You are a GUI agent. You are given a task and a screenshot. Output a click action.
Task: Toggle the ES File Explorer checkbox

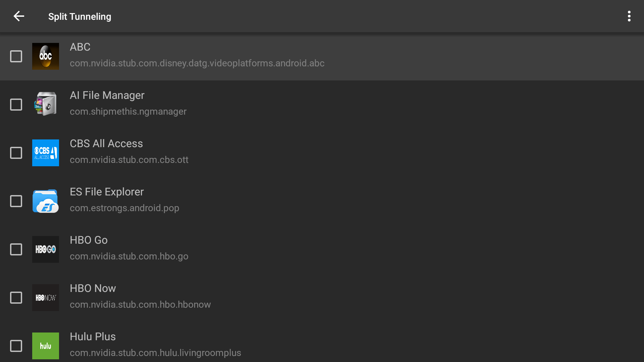click(16, 201)
